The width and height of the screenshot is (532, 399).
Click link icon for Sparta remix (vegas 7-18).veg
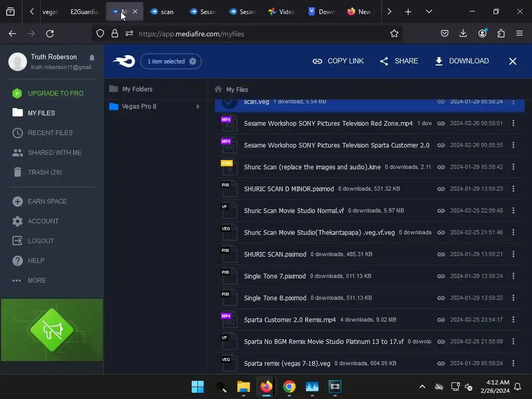441,363
